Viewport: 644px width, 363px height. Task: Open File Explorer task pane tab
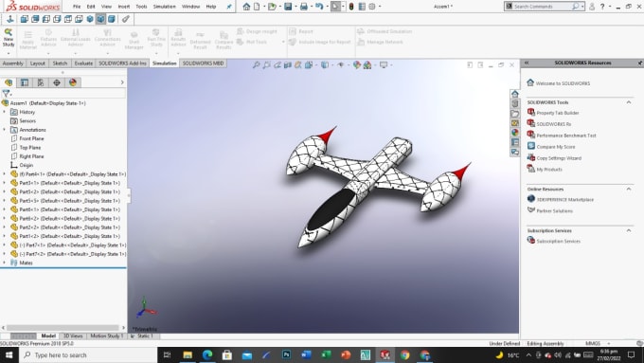(514, 114)
